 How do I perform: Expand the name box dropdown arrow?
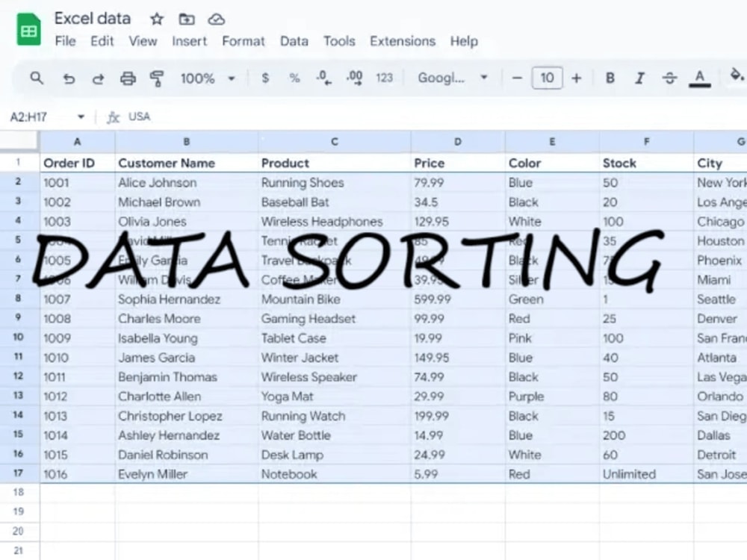coord(81,116)
